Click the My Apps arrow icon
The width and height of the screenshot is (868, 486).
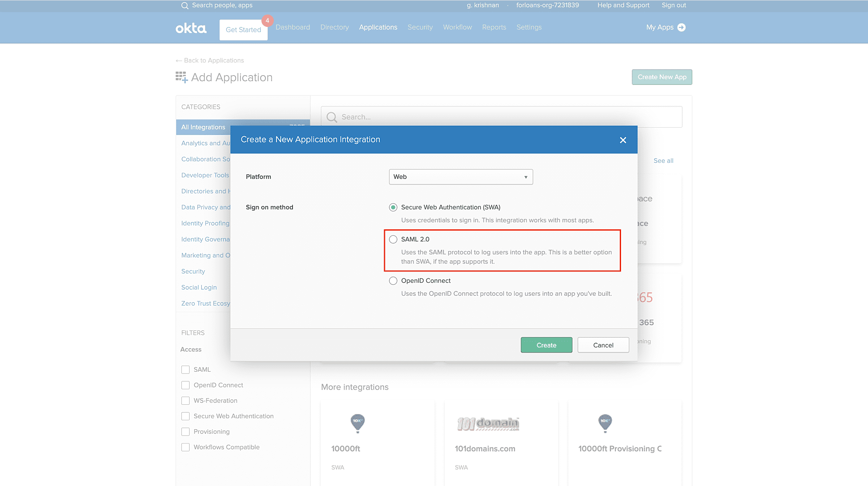[681, 27]
